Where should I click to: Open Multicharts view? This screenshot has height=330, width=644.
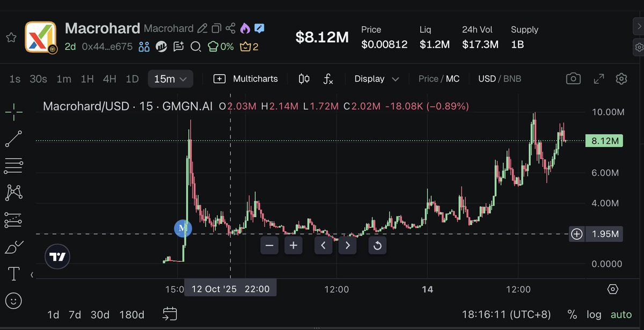(x=246, y=79)
